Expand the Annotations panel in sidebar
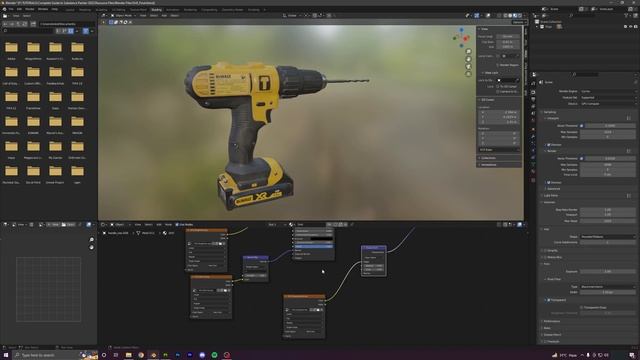Viewport: 640px width, 360px height. pos(489,165)
